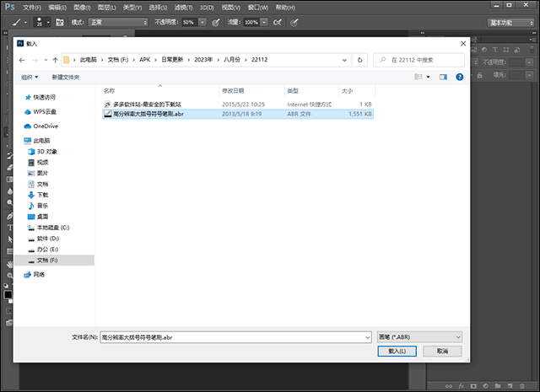
Task: Click the Ps application logo
Action: coord(9,7)
